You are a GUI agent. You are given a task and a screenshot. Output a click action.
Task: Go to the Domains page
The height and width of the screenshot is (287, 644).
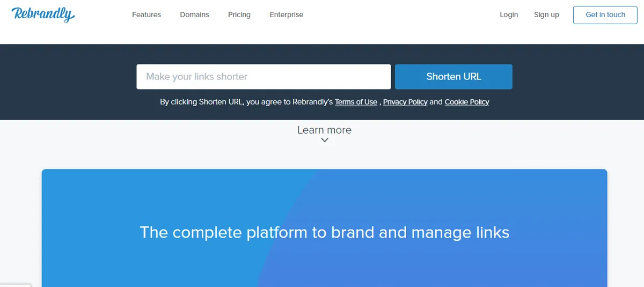[x=194, y=14]
